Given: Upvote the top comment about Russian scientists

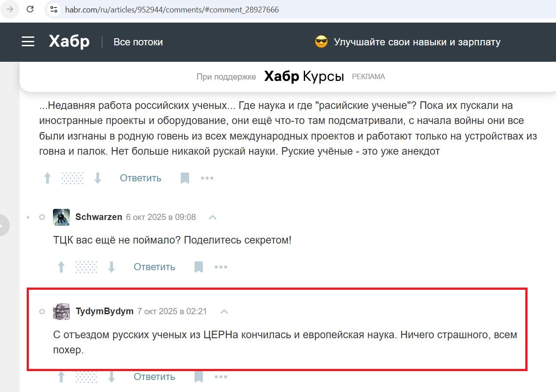Looking at the screenshot, I should click(x=48, y=178).
